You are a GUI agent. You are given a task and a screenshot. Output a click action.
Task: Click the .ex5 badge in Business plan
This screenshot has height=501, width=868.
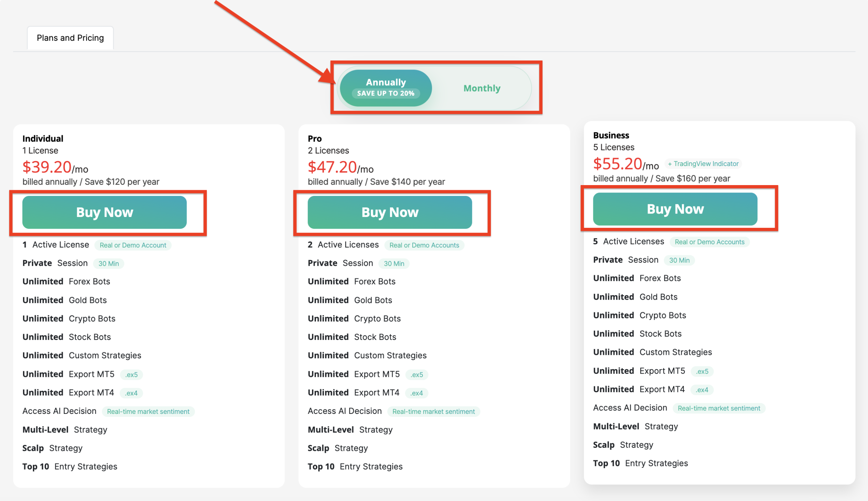pos(702,371)
